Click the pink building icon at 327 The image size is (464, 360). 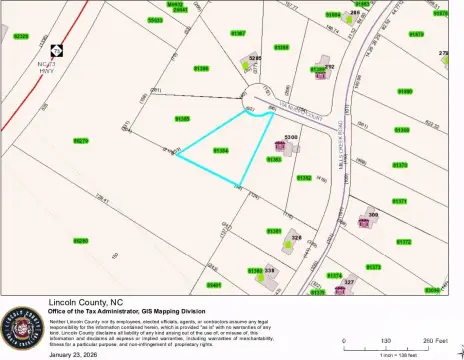click(340, 290)
